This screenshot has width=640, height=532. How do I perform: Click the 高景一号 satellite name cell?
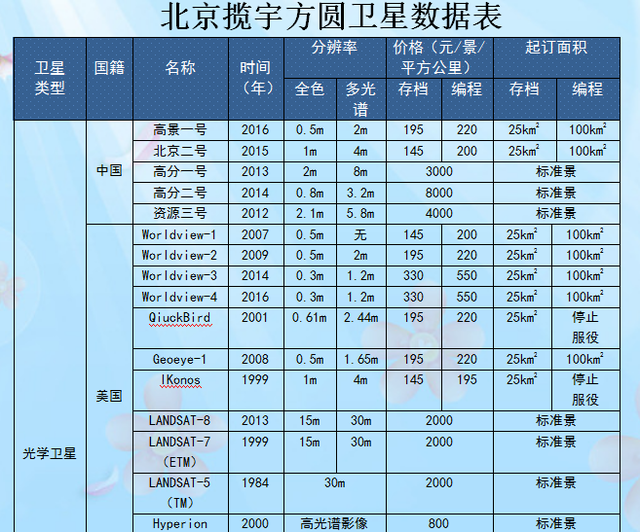tap(180, 129)
